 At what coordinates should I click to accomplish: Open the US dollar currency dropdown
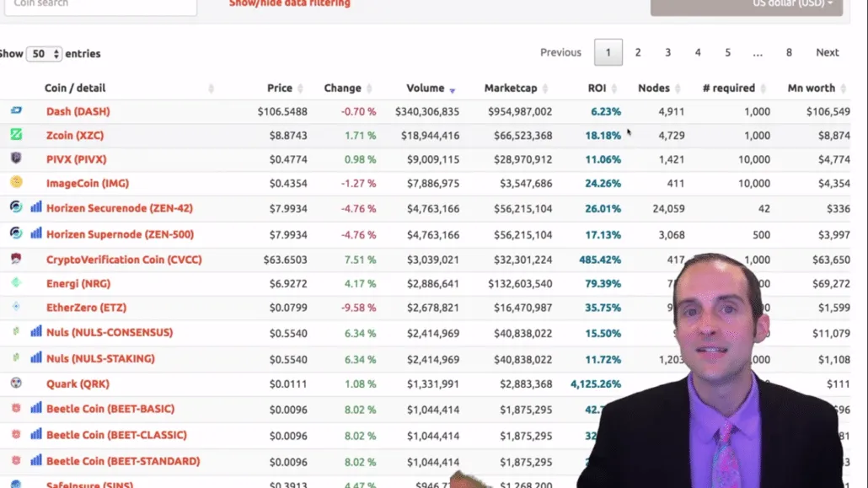tap(746, 6)
